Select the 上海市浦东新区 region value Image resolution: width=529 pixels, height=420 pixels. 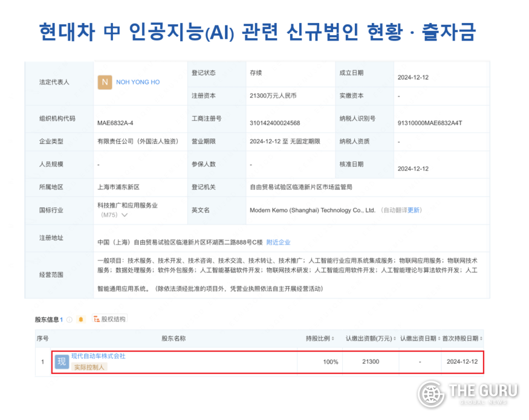click(x=118, y=187)
